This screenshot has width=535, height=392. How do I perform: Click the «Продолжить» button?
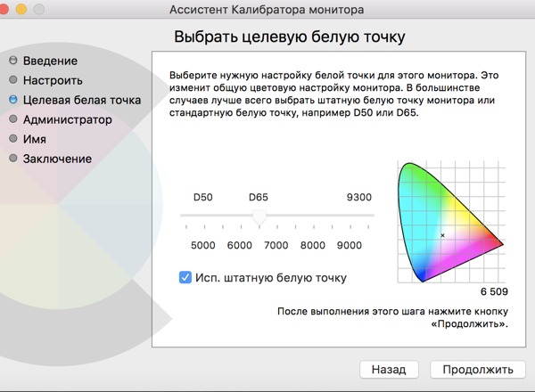pyautogui.click(x=478, y=370)
